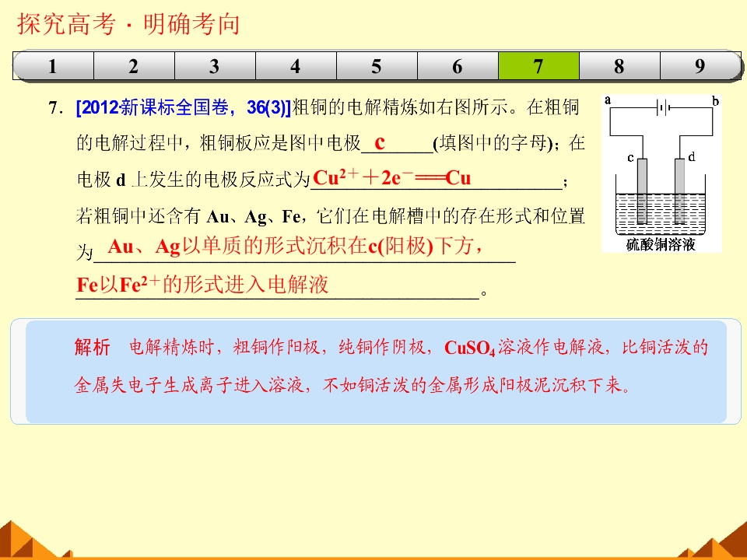Viewport: 747px width, 560px height.
Task: Open question tab 3
Action: (216, 65)
